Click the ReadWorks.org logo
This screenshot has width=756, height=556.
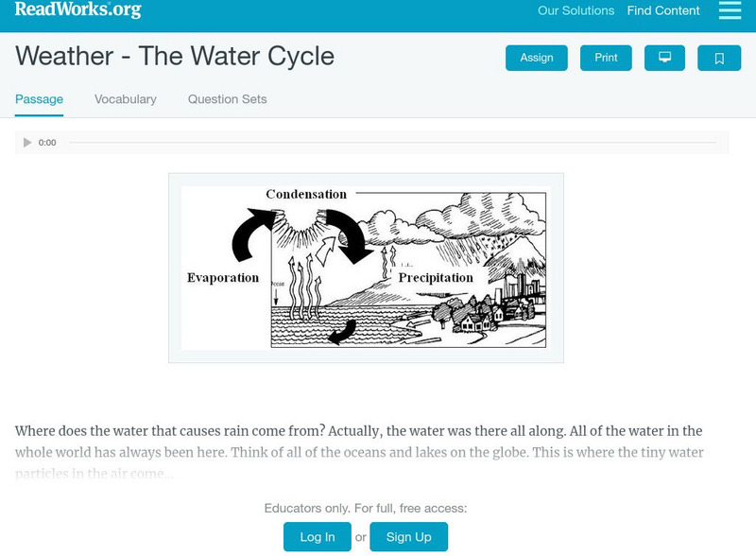(x=78, y=10)
